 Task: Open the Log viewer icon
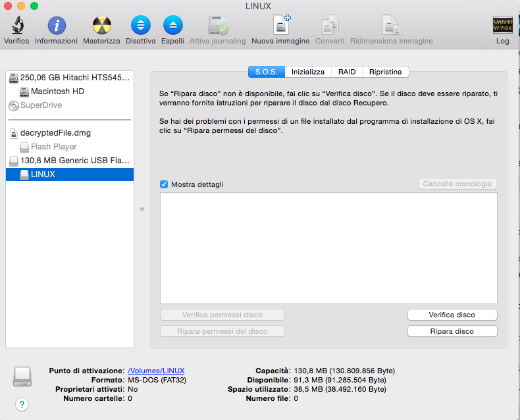pyautogui.click(x=502, y=27)
